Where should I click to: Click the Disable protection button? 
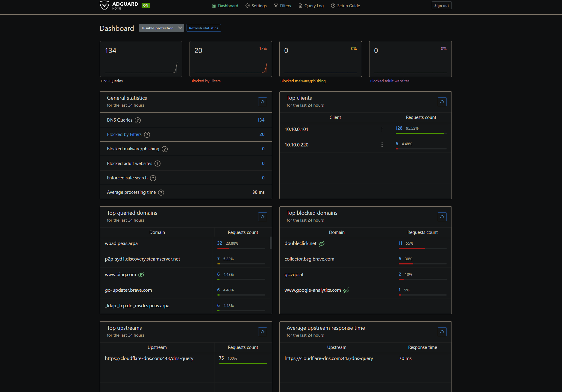click(x=157, y=28)
